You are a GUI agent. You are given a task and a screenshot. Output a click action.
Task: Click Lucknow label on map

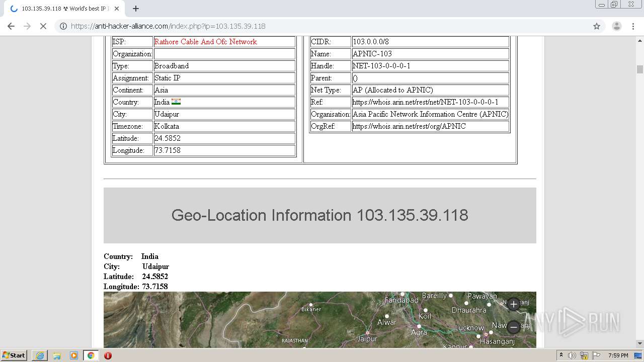coord(469,328)
